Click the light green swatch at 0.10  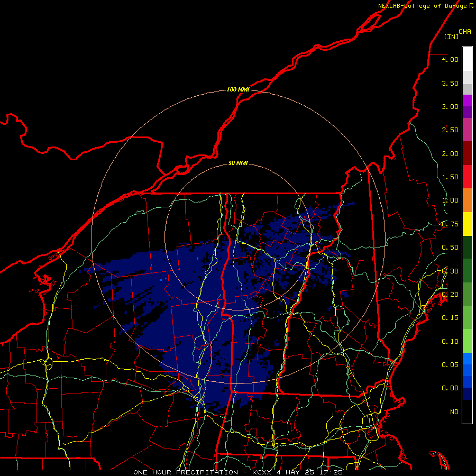[467, 341]
